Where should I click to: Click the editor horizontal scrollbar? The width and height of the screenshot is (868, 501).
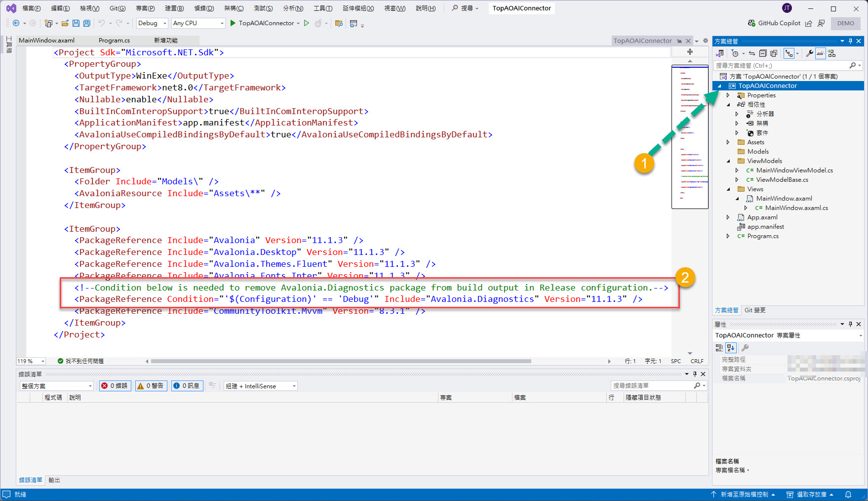(x=341, y=361)
